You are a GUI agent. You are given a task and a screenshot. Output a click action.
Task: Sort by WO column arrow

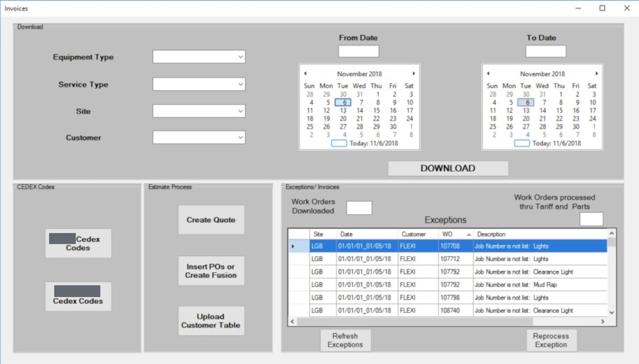(x=469, y=234)
